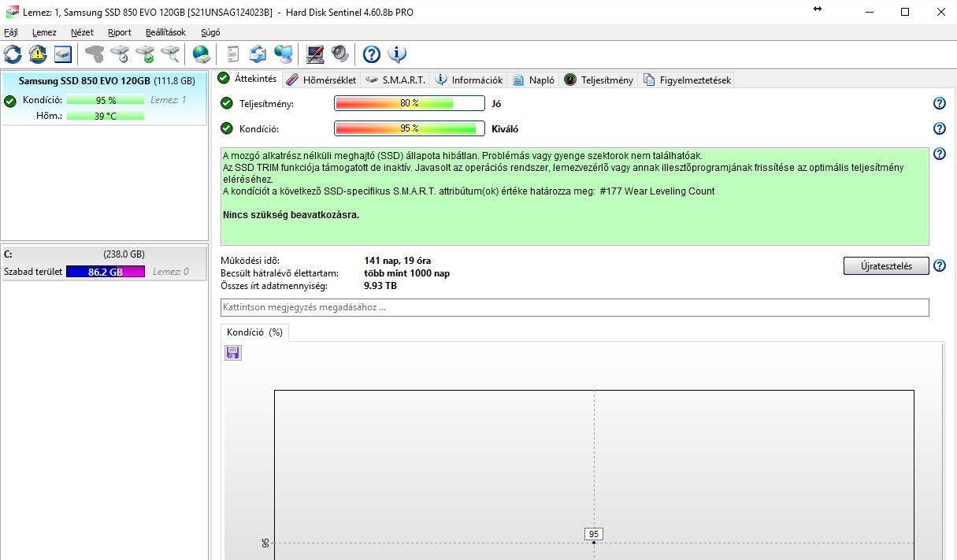
Task: Click the 95 data point on graph
Action: pyautogui.click(x=594, y=542)
